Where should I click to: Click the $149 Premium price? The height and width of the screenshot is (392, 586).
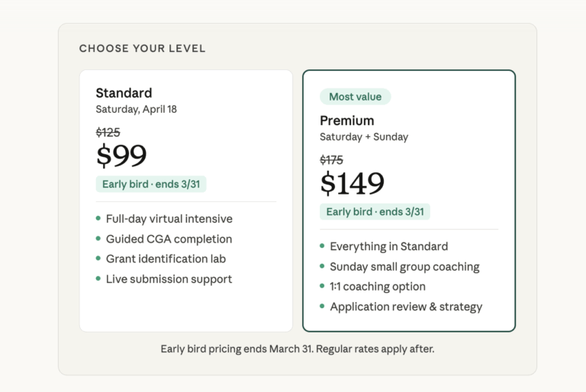tap(352, 183)
